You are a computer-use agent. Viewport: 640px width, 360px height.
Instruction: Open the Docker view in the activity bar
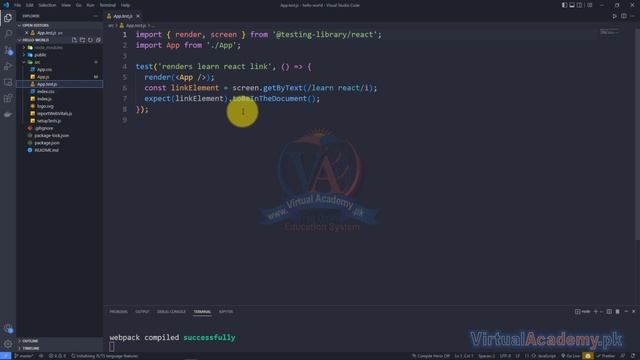tap(8, 114)
